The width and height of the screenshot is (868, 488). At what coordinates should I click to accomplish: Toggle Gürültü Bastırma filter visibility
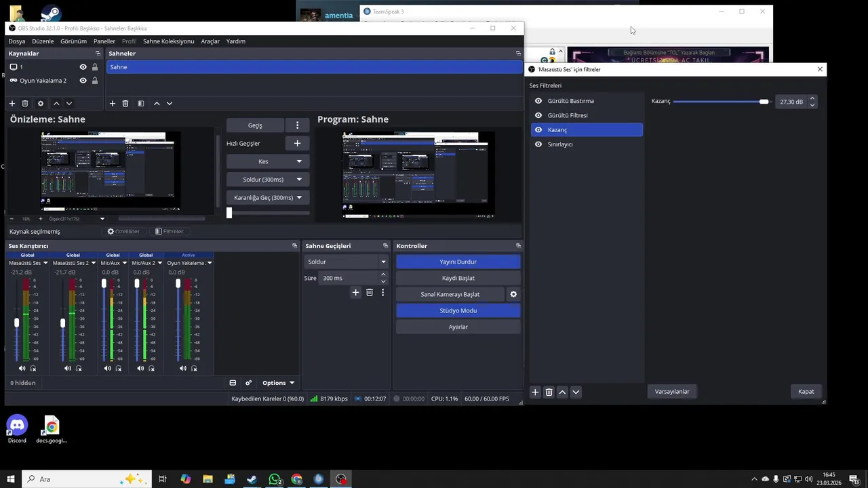[x=538, y=101]
